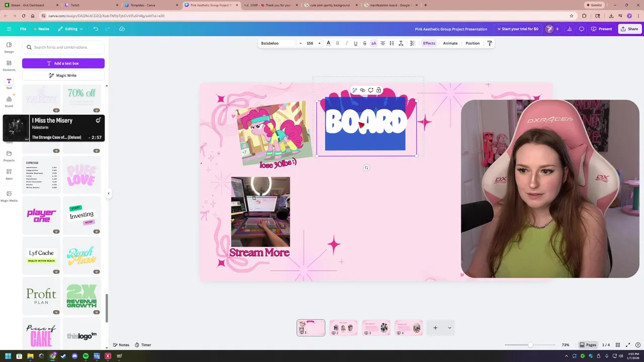644x362 pixels.
Task: Toggle strikethrough formatting
Action: click(365, 43)
